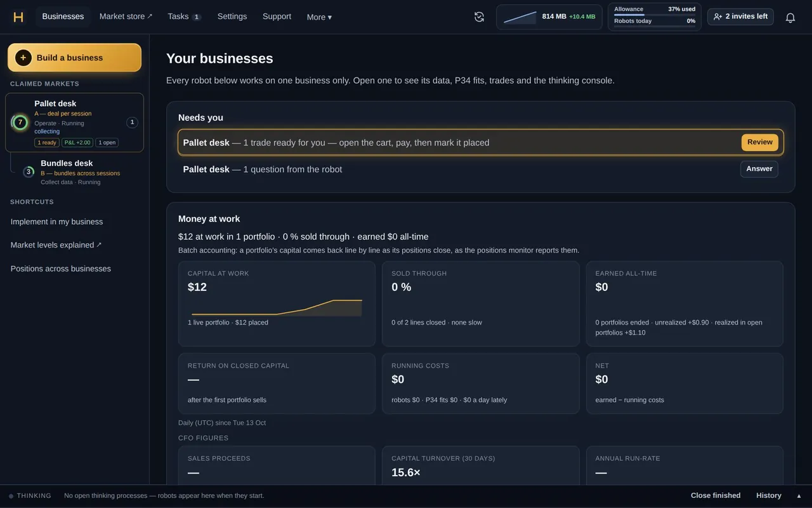Open Support in the top navigation
The image size is (812, 508).
[277, 17]
